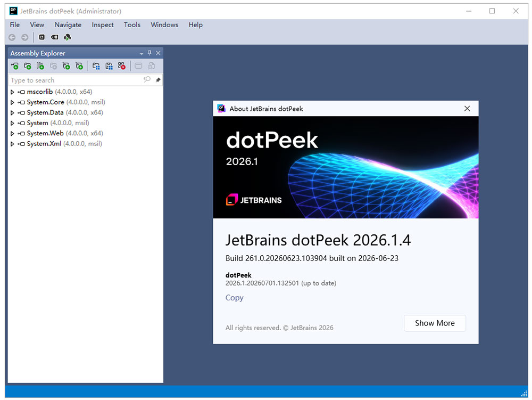The image size is (532, 400).
Task: Click the Show More button
Action: point(435,323)
